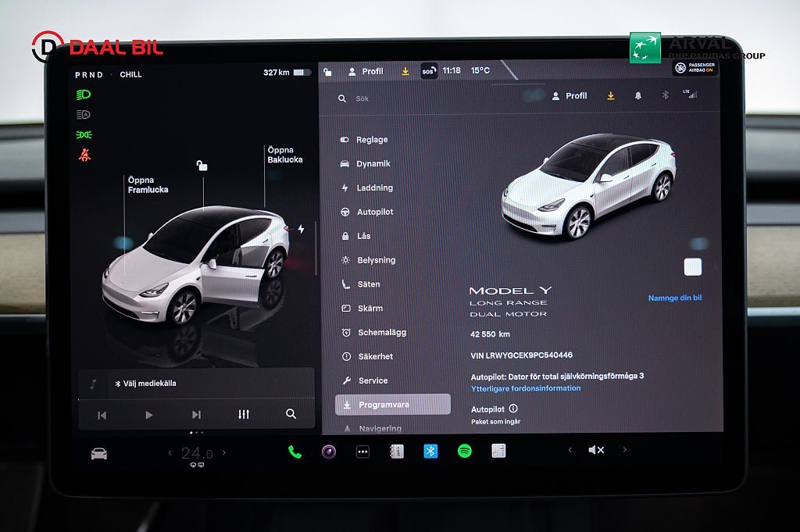800x532 pixels.
Task: Select Autopilot in the settings menu
Action: coord(375,212)
